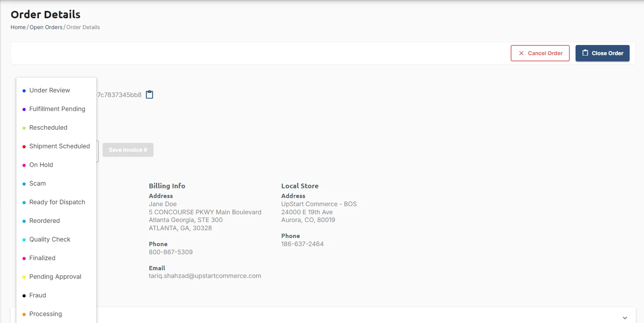The height and width of the screenshot is (323, 644).
Task: Set status to On Hold
Action: [56, 165]
